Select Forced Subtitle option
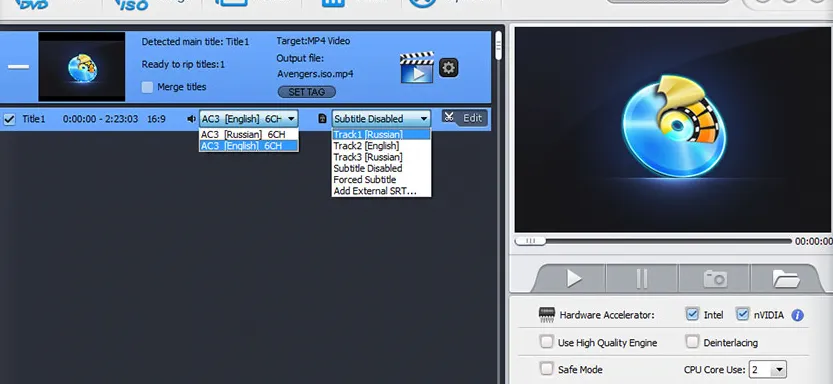Image resolution: width=833 pixels, height=384 pixels. (x=381, y=180)
